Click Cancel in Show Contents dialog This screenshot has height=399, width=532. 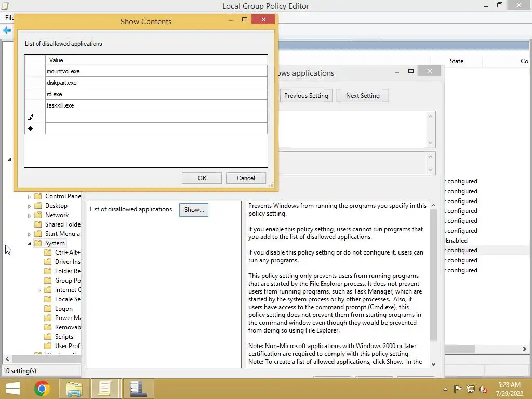pos(246,178)
